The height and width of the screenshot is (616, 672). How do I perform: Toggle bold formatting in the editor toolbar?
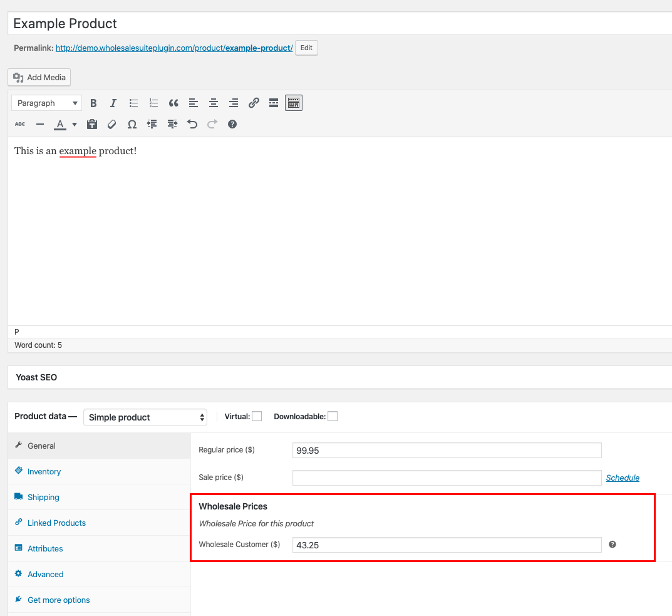pos(93,103)
